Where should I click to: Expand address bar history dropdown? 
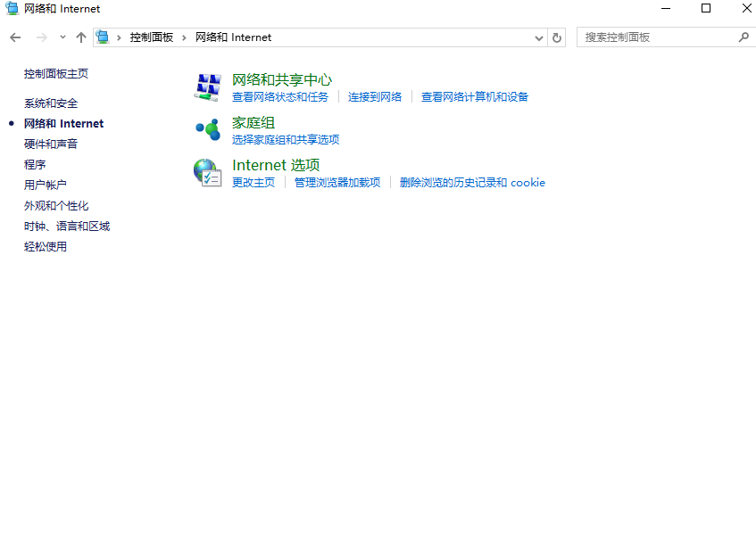pos(539,38)
